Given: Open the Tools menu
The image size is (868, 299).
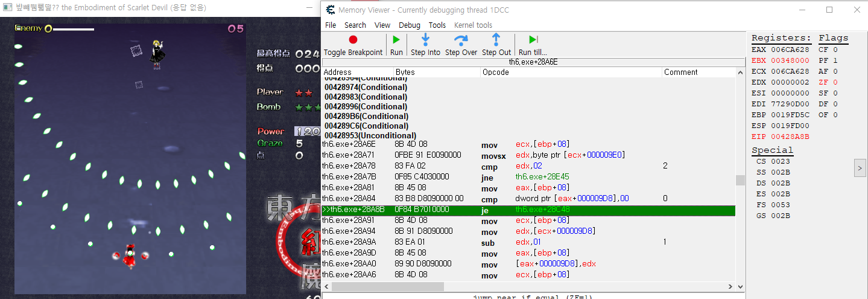Looking at the screenshot, I should point(437,25).
